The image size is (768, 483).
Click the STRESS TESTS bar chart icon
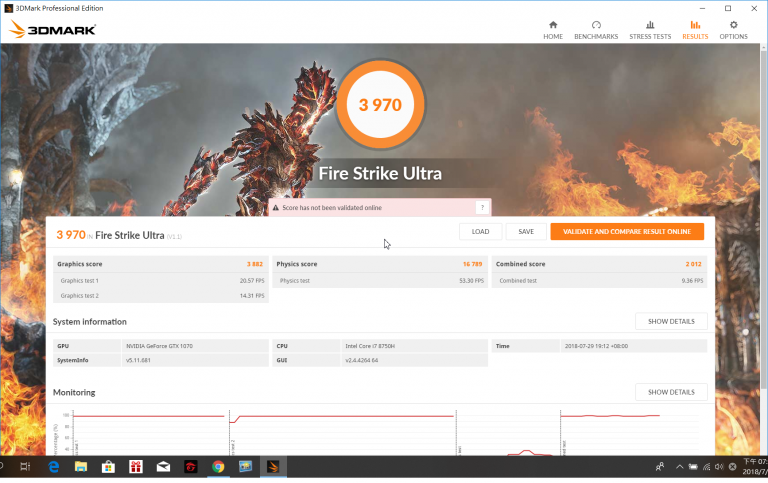[650, 24]
